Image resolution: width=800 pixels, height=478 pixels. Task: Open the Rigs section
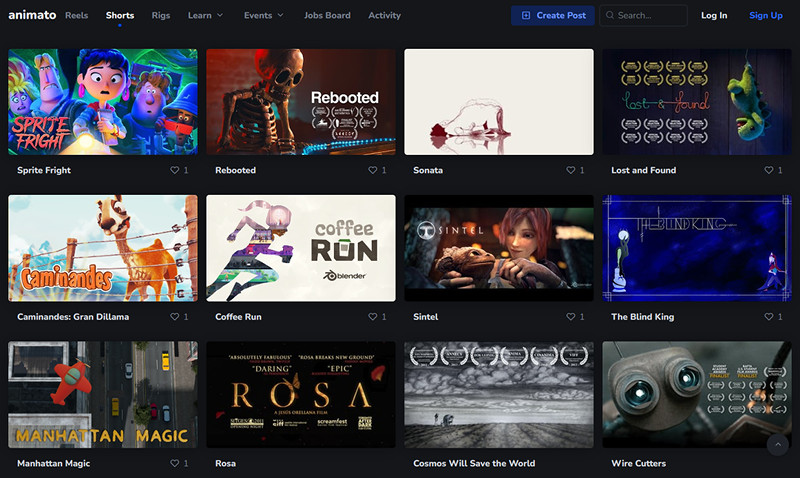click(160, 16)
